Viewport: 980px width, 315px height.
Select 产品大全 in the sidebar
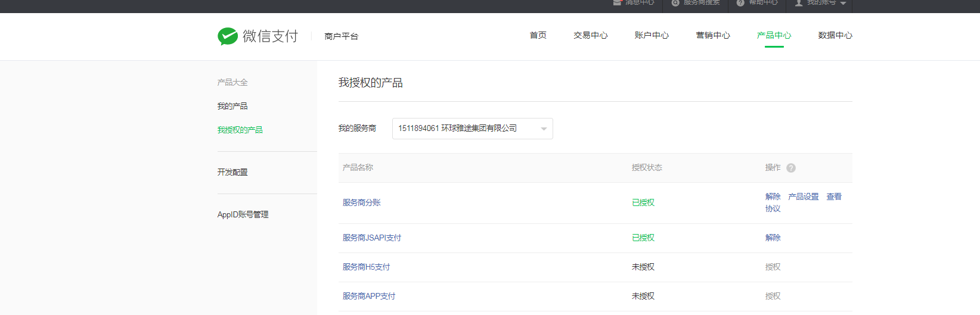[232, 82]
